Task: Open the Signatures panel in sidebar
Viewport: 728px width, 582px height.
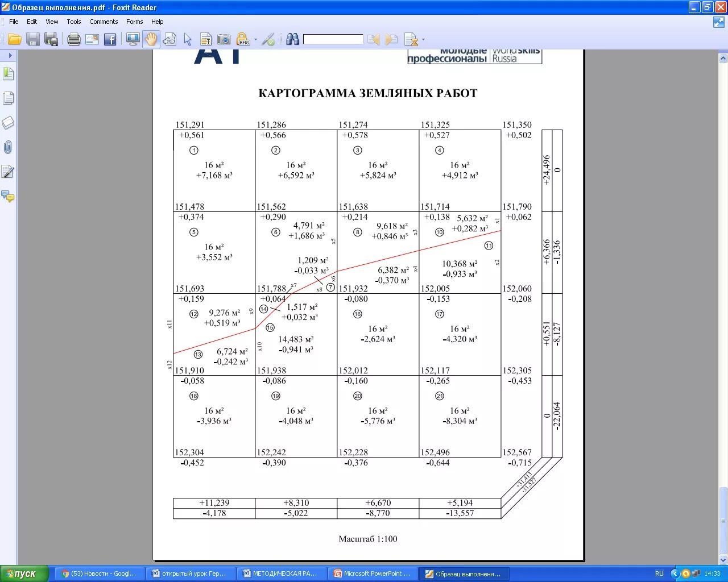Action: 8,172
